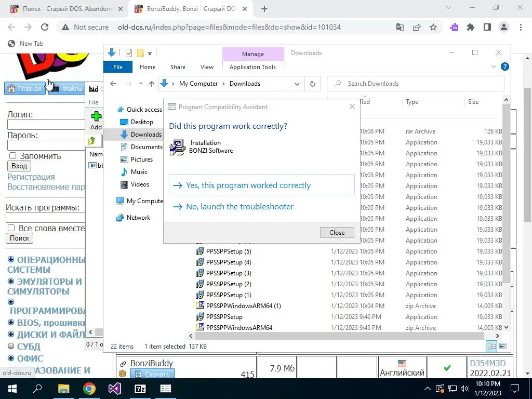Screen dimensions: 532x399
Task: Open Chrome's three-dot menu
Action: pos(521,27)
